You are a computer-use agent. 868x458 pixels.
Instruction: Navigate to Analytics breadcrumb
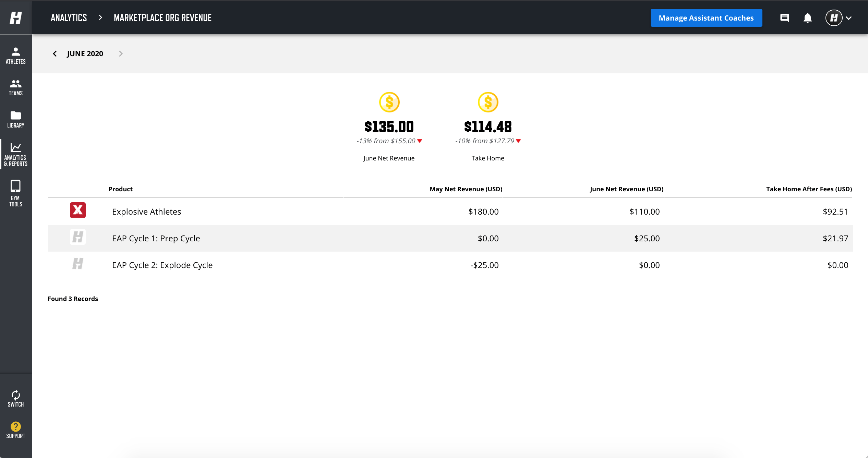[69, 18]
